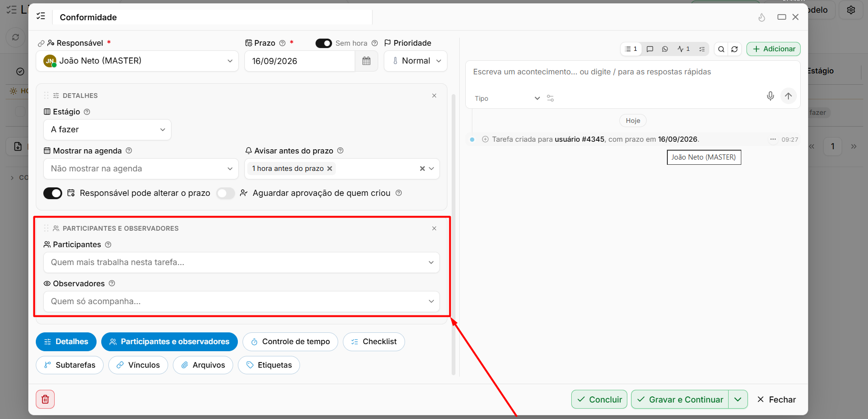
Task: Add the Checklist section
Action: point(374,342)
